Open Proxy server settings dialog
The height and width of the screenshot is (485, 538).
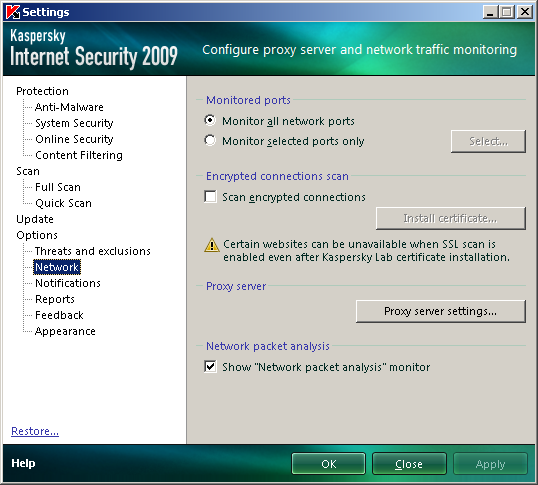(441, 311)
